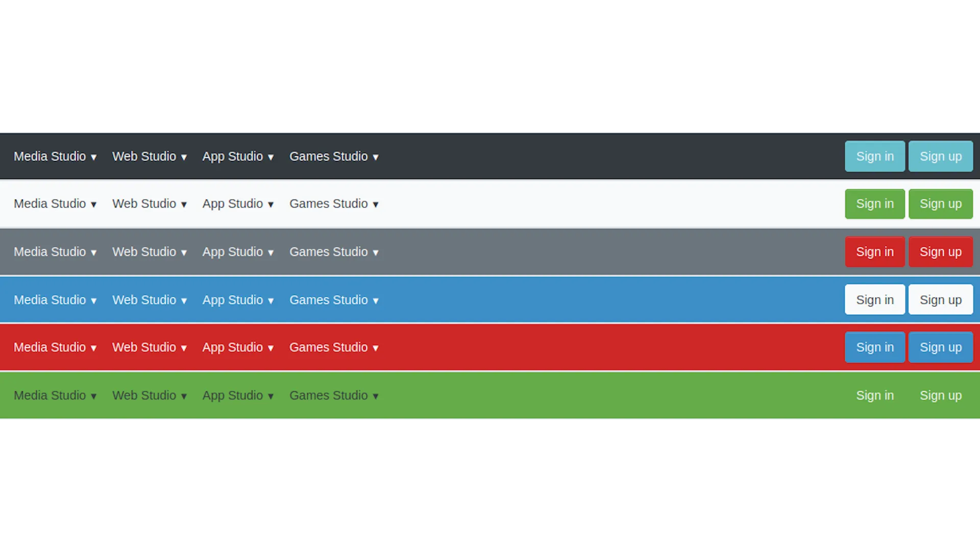
Task: Click Sign in on the white navbar
Action: [874, 203]
